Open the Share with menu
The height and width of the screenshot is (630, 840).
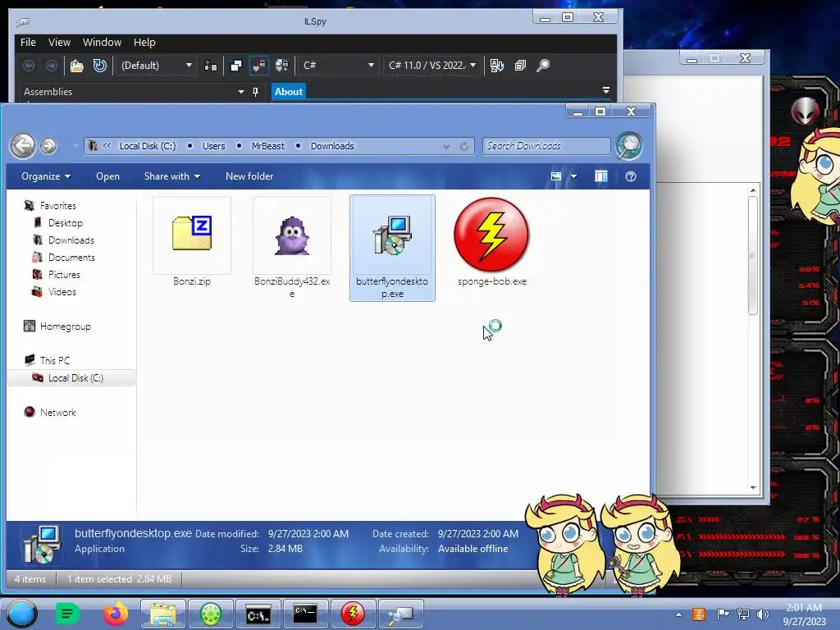172,176
